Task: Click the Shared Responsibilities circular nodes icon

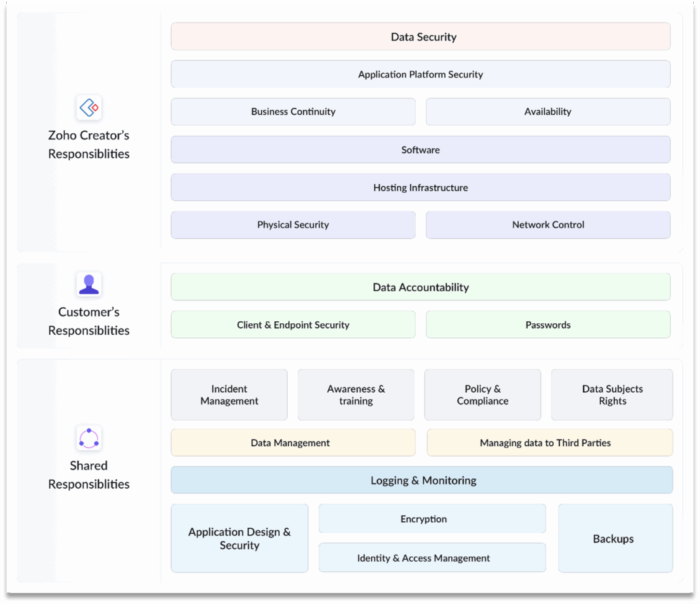Action: click(x=89, y=438)
